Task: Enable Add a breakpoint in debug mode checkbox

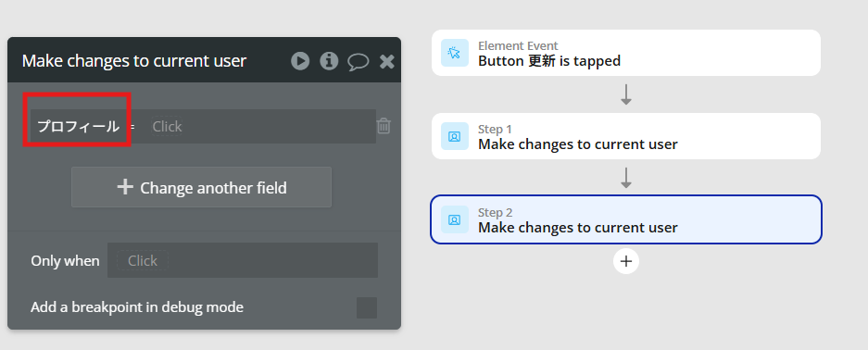Action: 367,307
